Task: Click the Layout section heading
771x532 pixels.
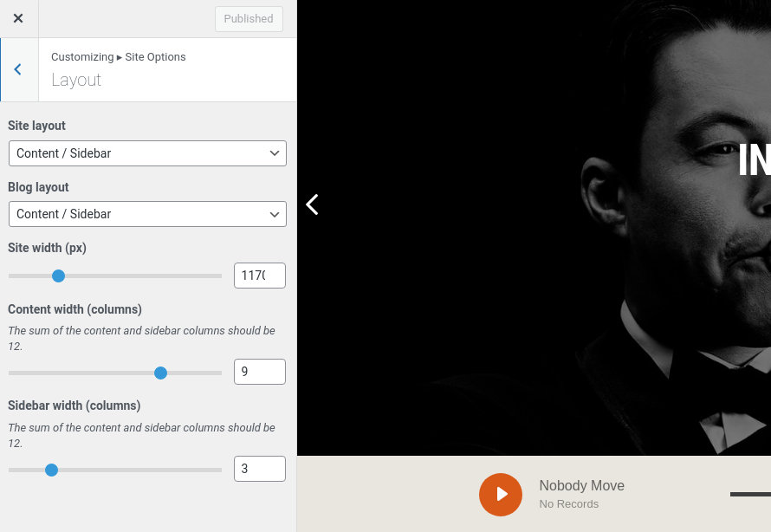Action: (x=76, y=80)
